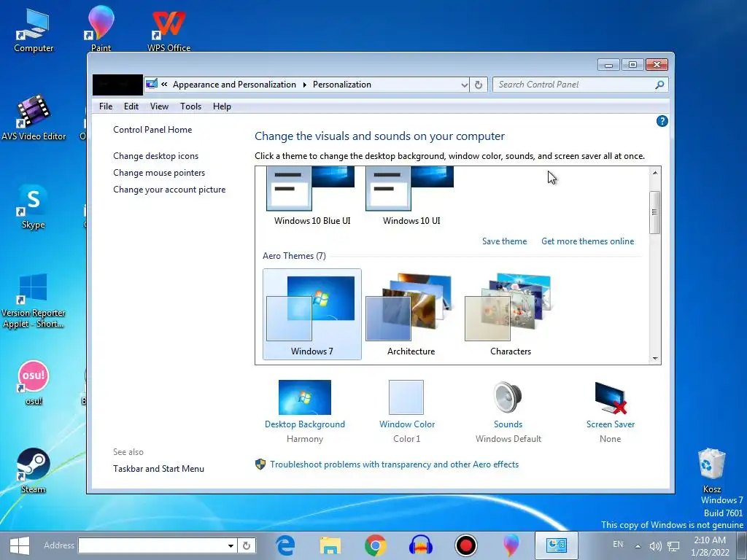The width and height of the screenshot is (747, 560).
Task: Expand the double-chevron breadcrumb overflow
Action: click(x=164, y=85)
